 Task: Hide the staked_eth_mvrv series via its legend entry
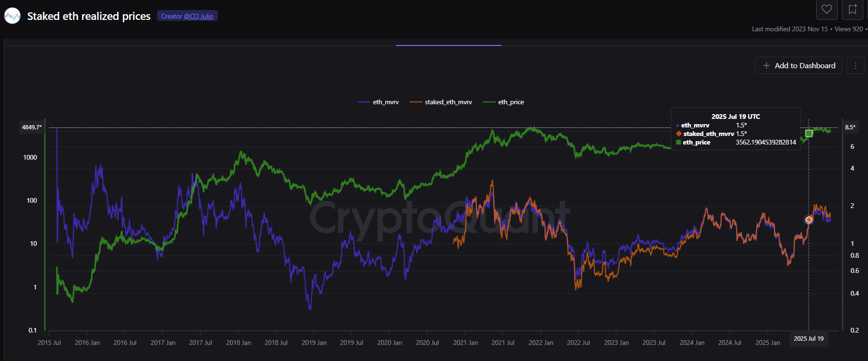441,102
